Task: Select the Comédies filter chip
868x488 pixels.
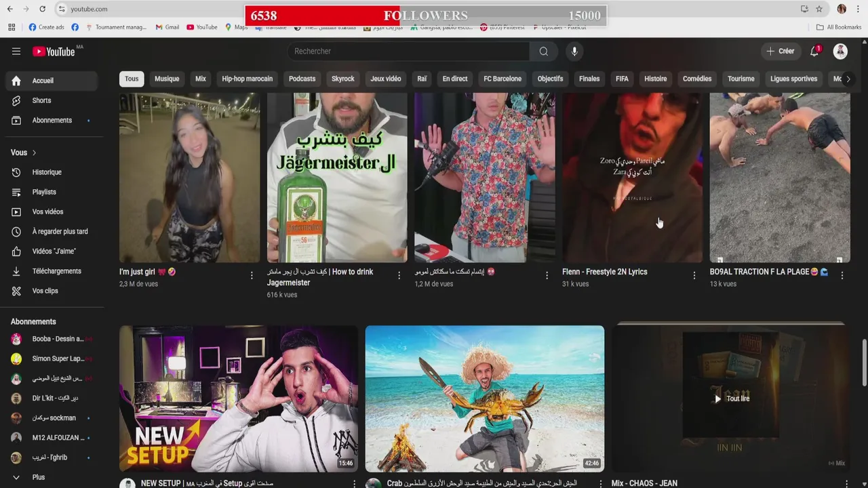Action: 697,79
